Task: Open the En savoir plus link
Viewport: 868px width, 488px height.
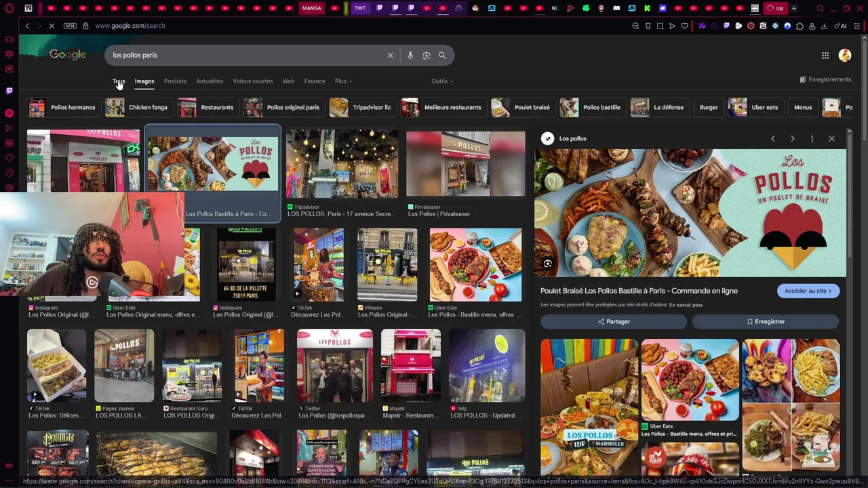Action: pos(686,306)
